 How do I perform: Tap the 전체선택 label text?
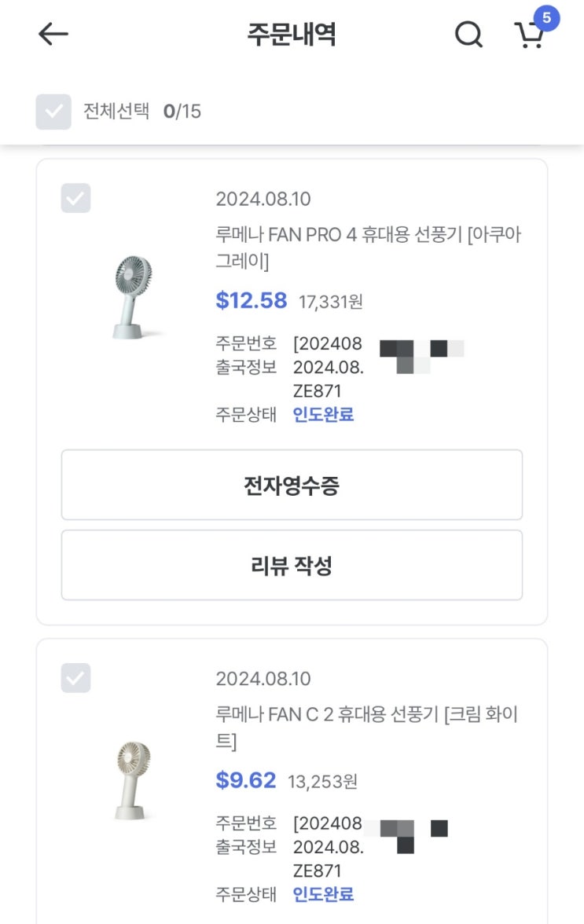point(116,112)
